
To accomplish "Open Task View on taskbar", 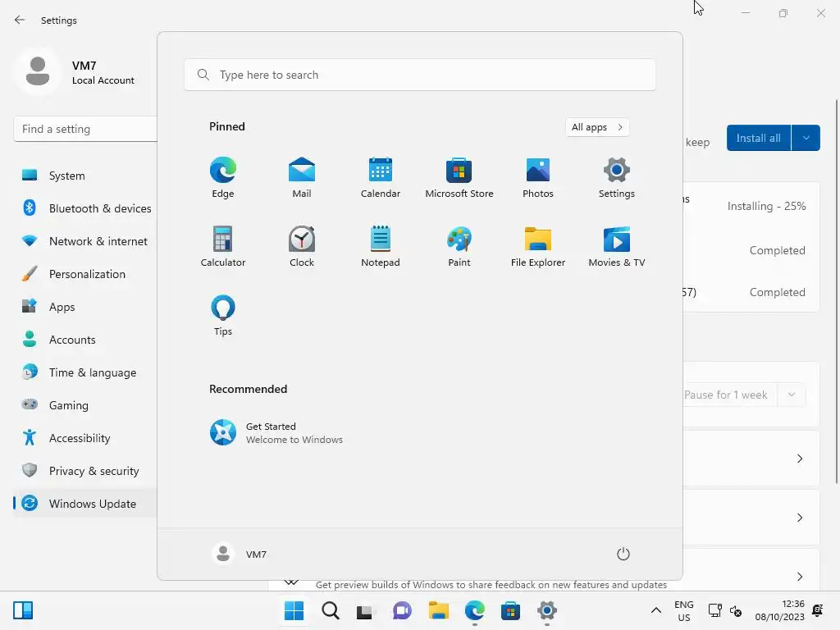I will pos(365,610).
